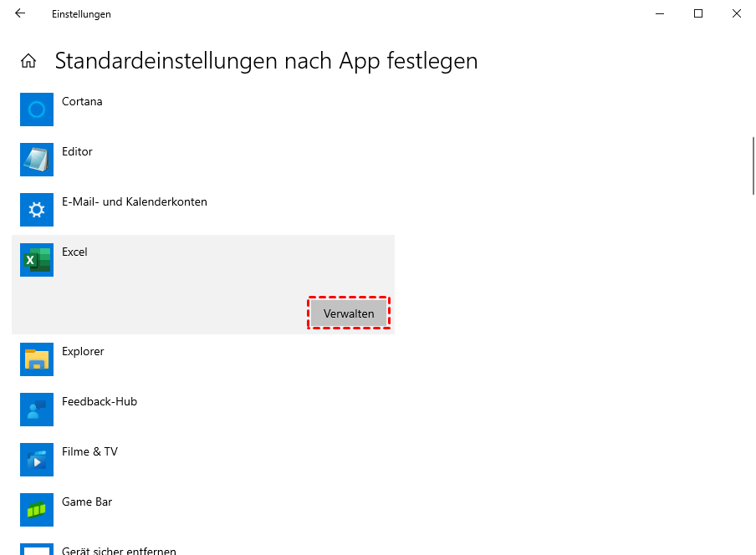This screenshot has width=756, height=555.
Task: Click the Editor notepad icon
Action: (37, 160)
